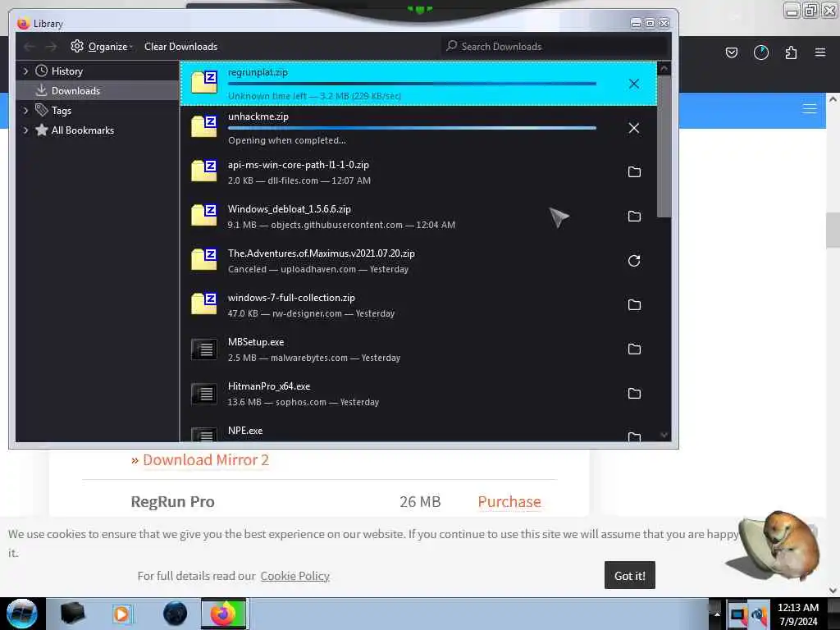
Task: Open Firefox extensions puzzle icon
Action: [x=791, y=52]
